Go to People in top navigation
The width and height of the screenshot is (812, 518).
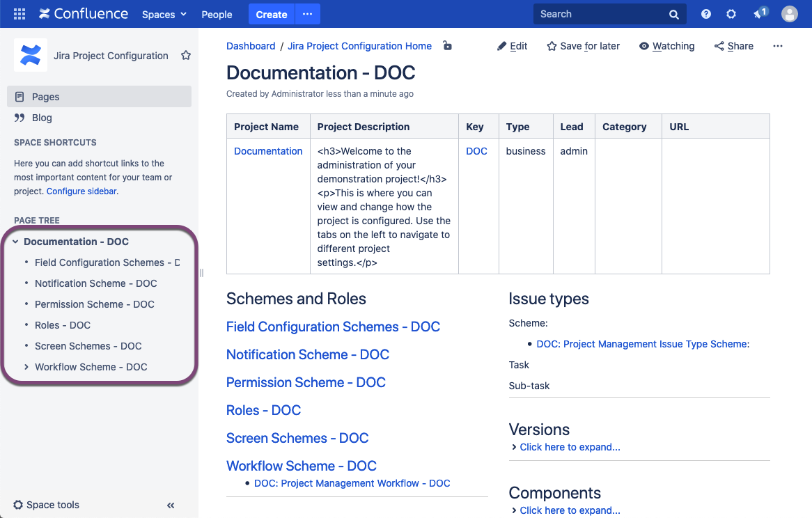click(217, 15)
